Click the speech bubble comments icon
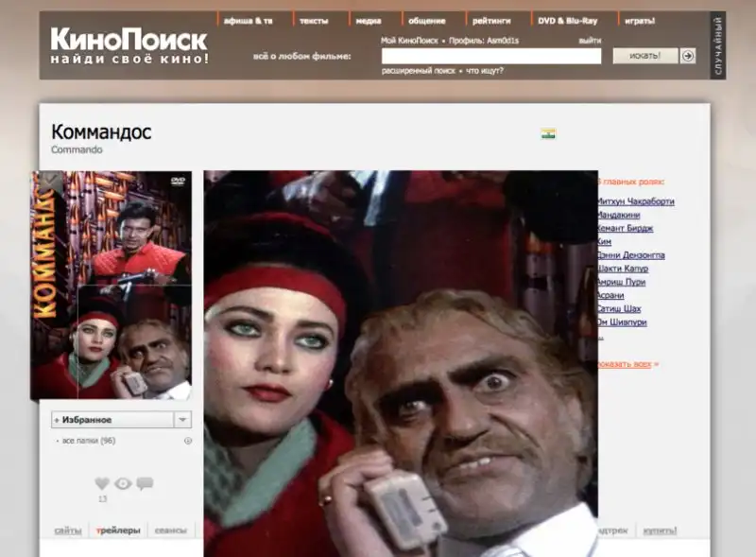This screenshot has height=557, width=756. pyautogui.click(x=145, y=484)
